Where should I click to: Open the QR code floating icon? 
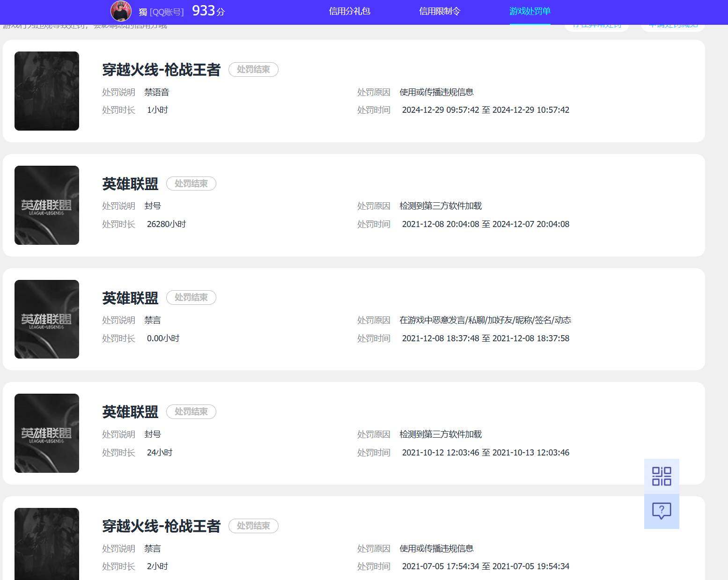pyautogui.click(x=662, y=476)
